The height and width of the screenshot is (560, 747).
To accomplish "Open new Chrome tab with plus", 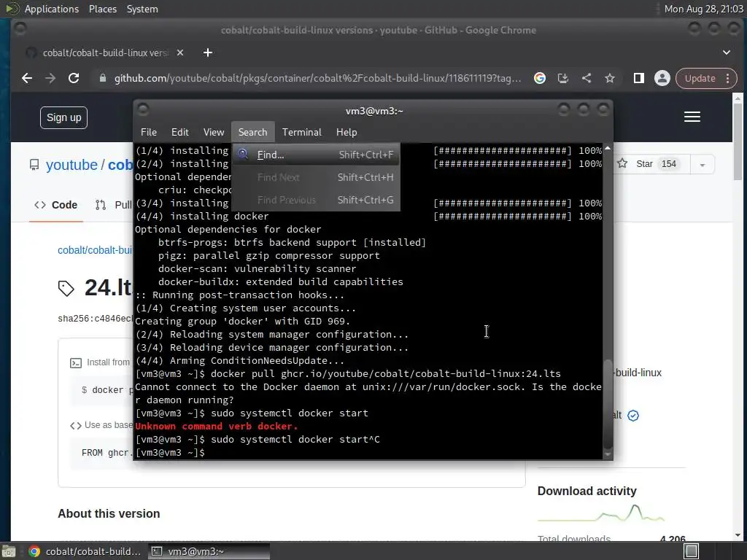I will click(208, 52).
